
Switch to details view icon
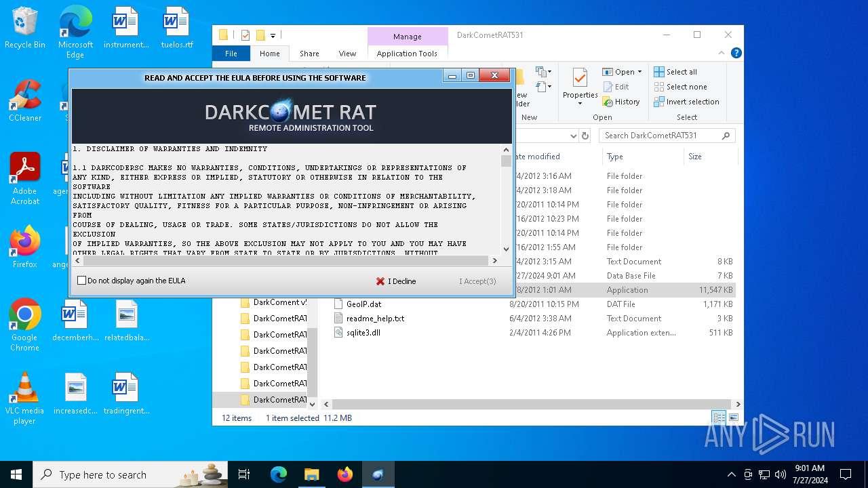[718, 418]
